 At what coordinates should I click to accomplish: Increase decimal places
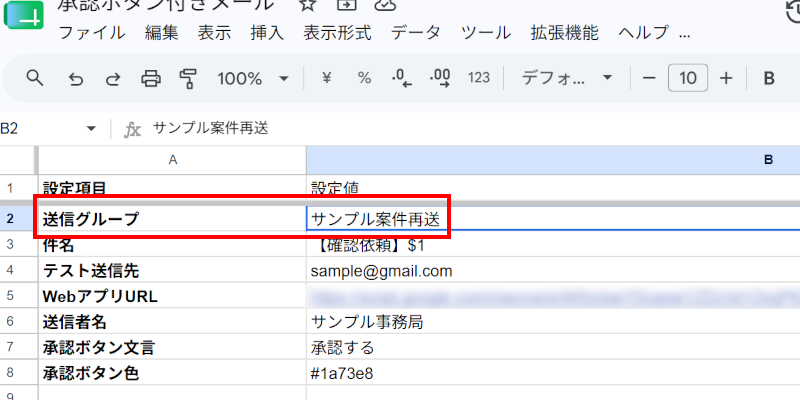tap(440, 79)
